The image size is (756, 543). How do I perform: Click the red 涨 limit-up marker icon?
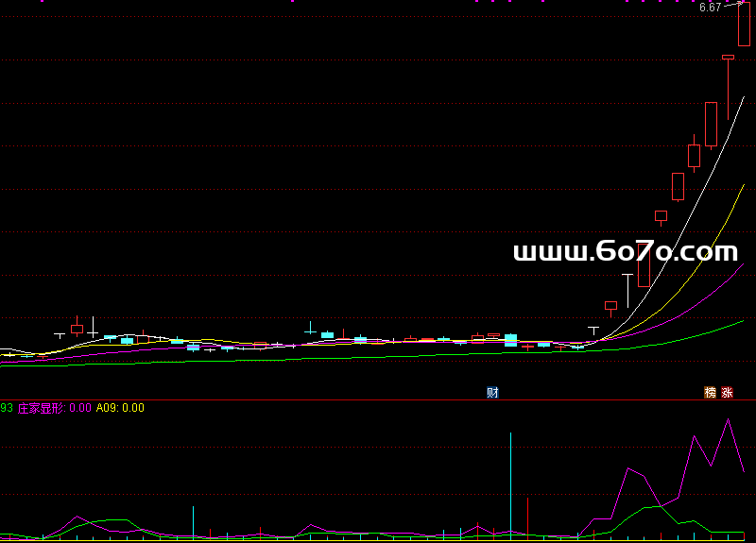(x=727, y=393)
